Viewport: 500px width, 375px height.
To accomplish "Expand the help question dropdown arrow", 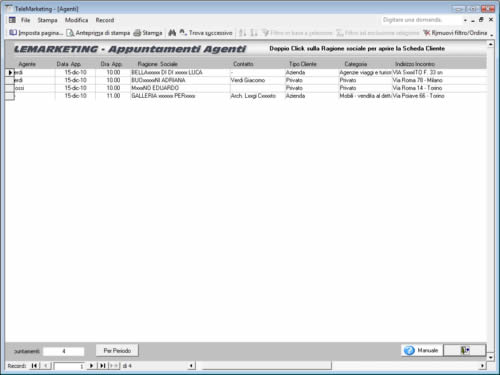I will click(x=465, y=20).
